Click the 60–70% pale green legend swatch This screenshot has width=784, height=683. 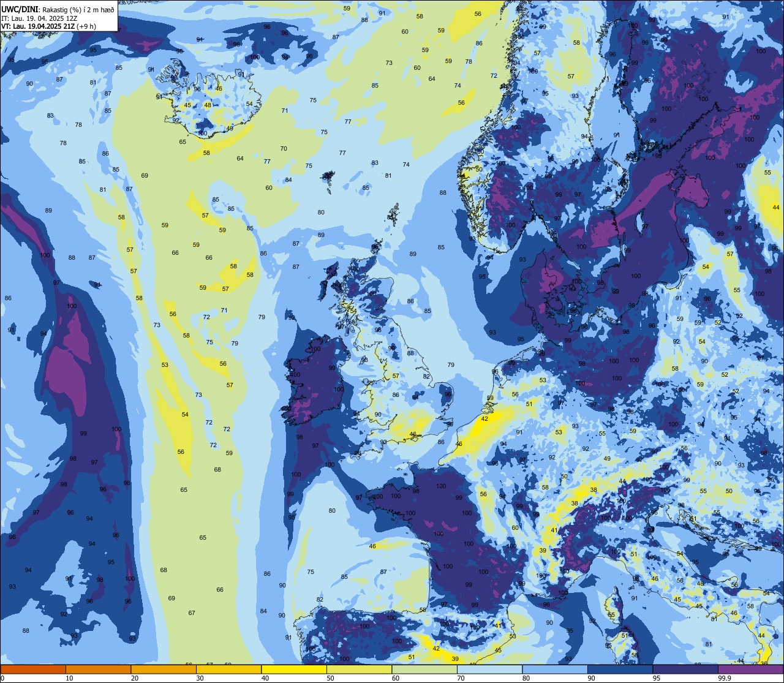(424, 669)
